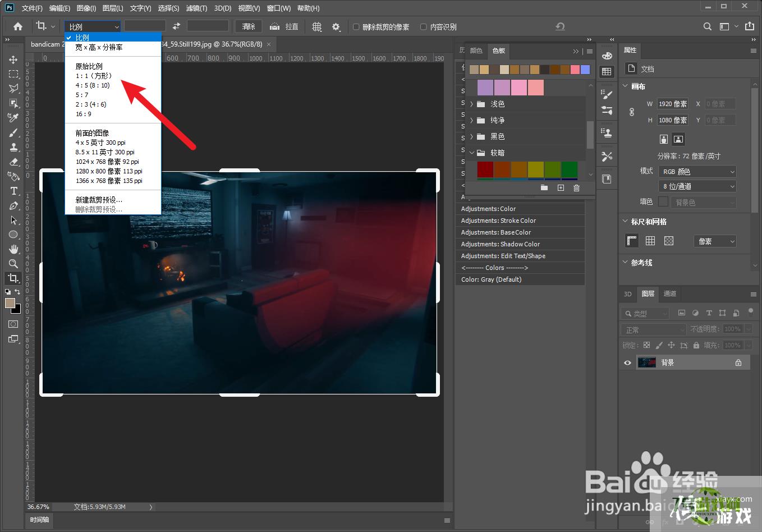Select 4 x 5 英寸 300 ppi preset
This screenshot has width=762, height=532.
tap(100, 143)
